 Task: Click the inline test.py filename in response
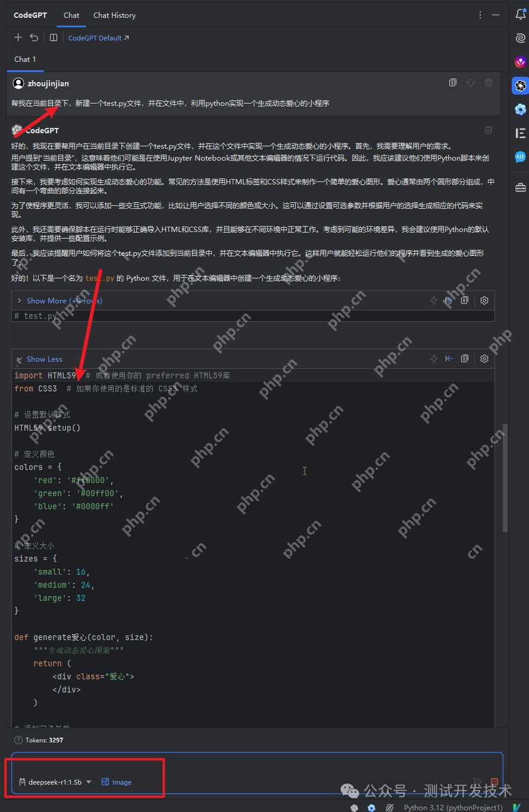coord(99,278)
